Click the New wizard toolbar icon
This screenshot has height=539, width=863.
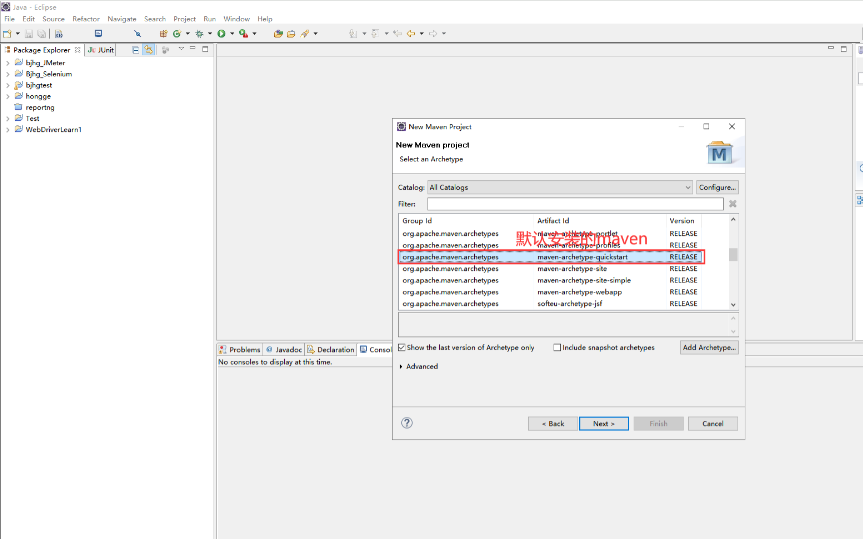7,34
